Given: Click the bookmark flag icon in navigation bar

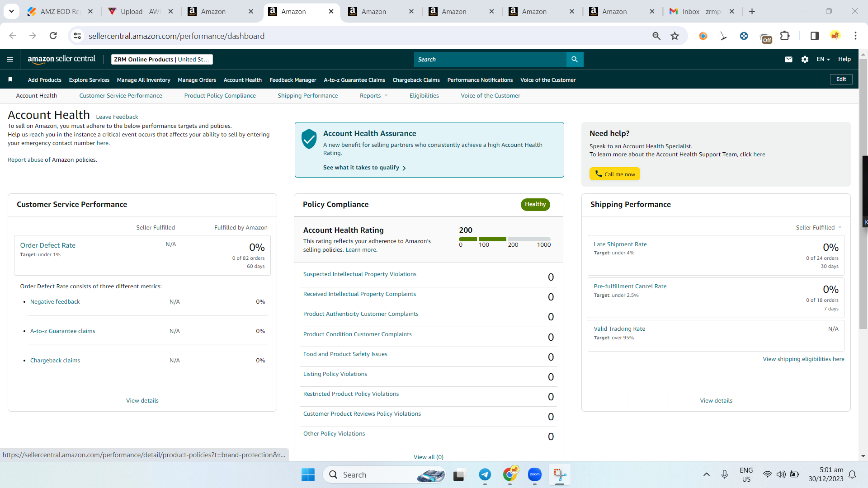Looking at the screenshot, I should 10,80.
